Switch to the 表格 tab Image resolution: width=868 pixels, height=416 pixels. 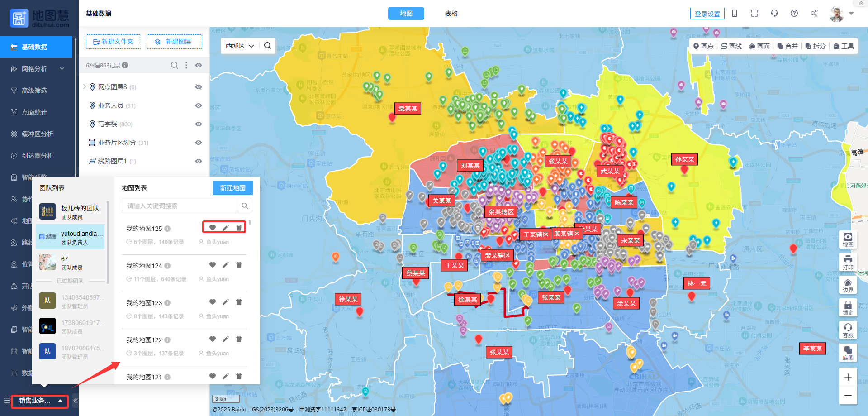point(451,14)
